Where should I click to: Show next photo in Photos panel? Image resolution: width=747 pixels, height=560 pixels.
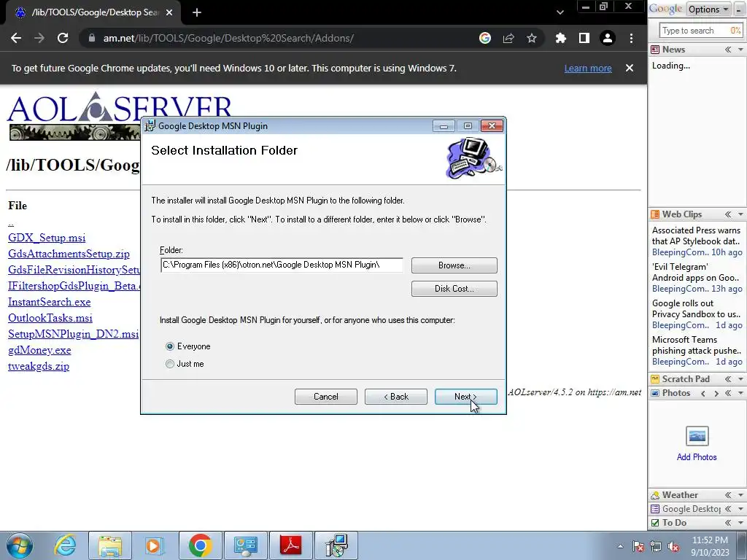coord(716,393)
